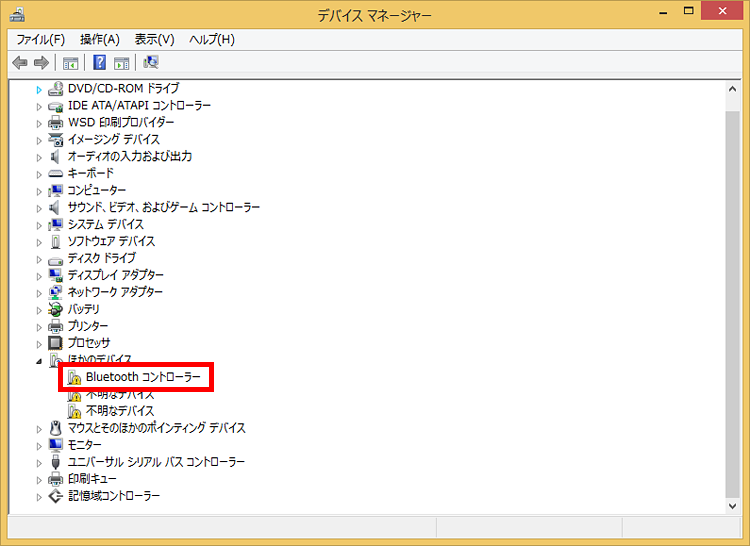Select the プロセッサ row
This screenshot has height=546, width=750.
[89, 343]
